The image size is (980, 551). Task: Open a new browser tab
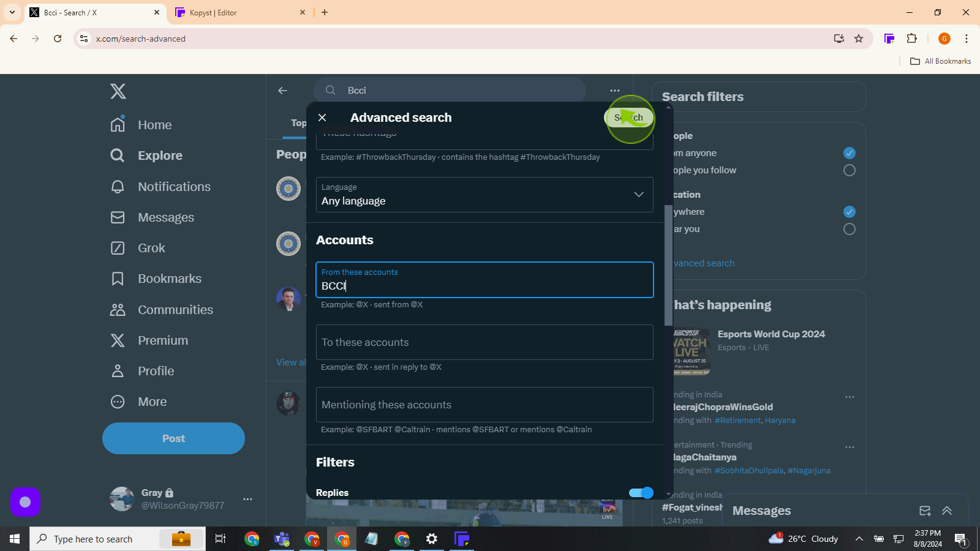325,12
